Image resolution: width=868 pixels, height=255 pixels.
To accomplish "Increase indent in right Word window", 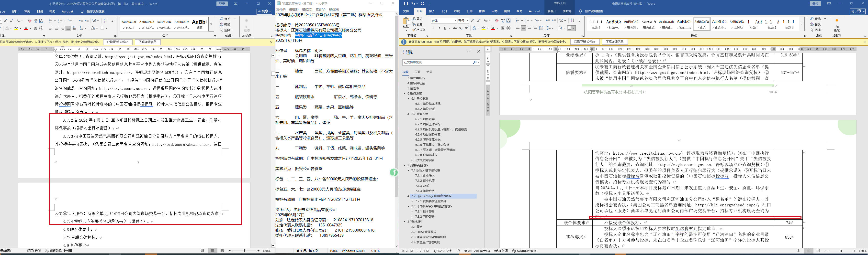I will pyautogui.click(x=554, y=21).
